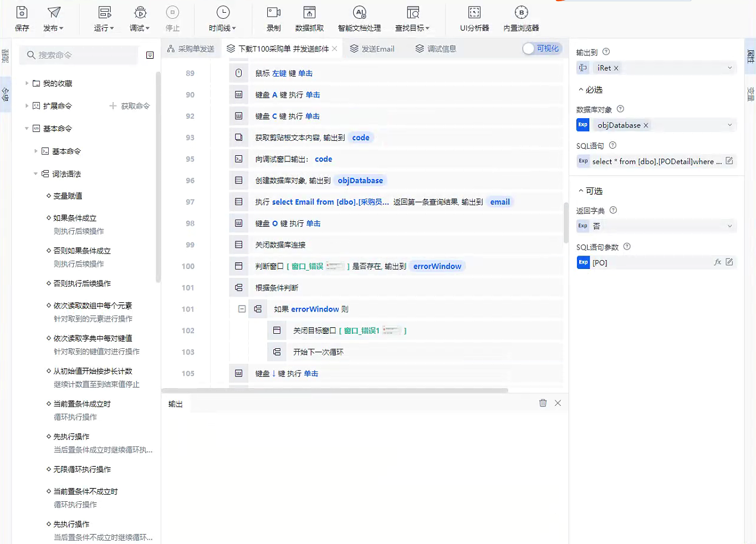Screen dimensions: 756x544
Task: Select the 关闭数据库连接 step on line 99
Action: [396, 245]
